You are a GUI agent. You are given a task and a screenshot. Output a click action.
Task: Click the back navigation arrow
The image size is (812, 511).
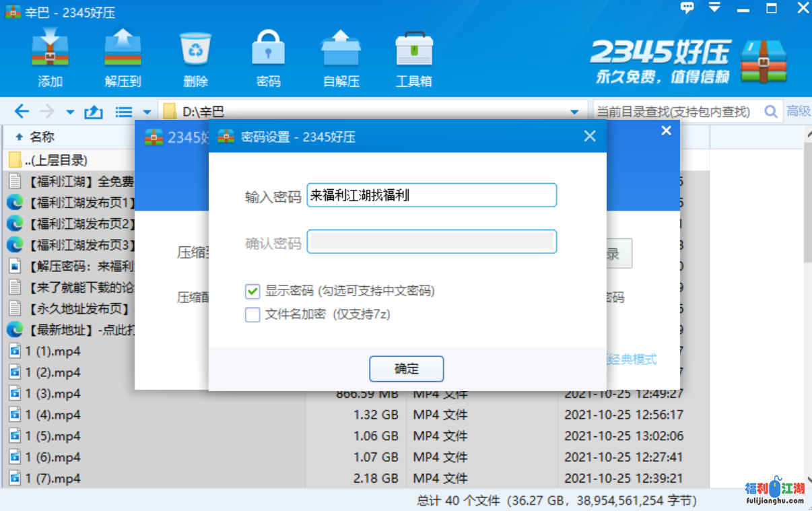[22, 112]
